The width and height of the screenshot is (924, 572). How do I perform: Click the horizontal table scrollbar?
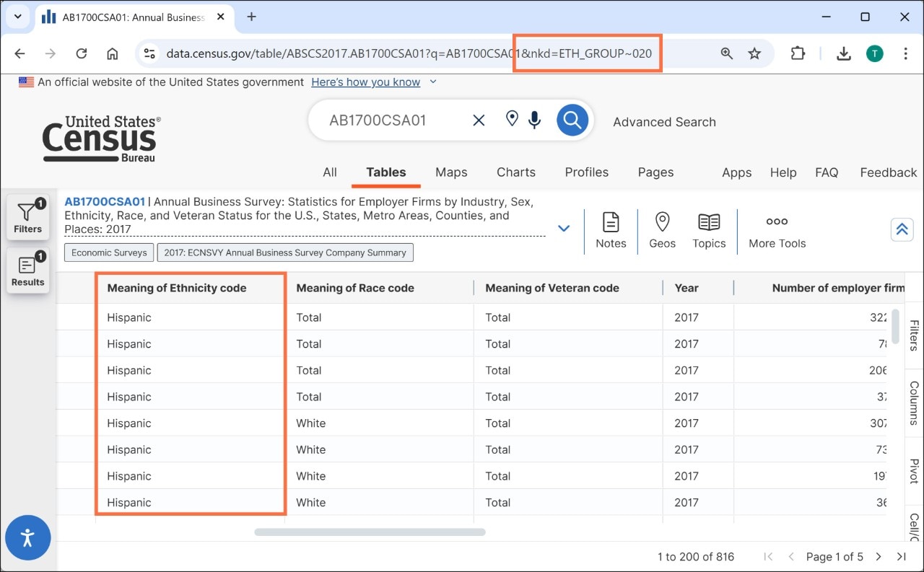point(370,532)
